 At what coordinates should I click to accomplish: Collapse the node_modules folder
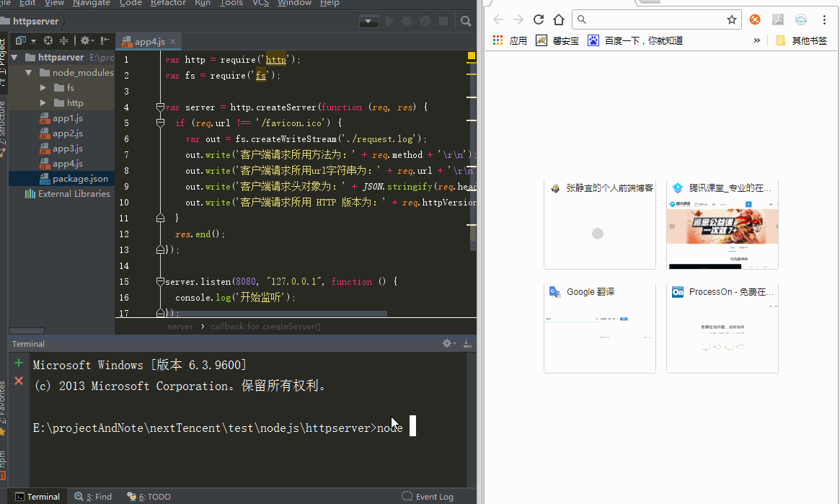coord(29,73)
